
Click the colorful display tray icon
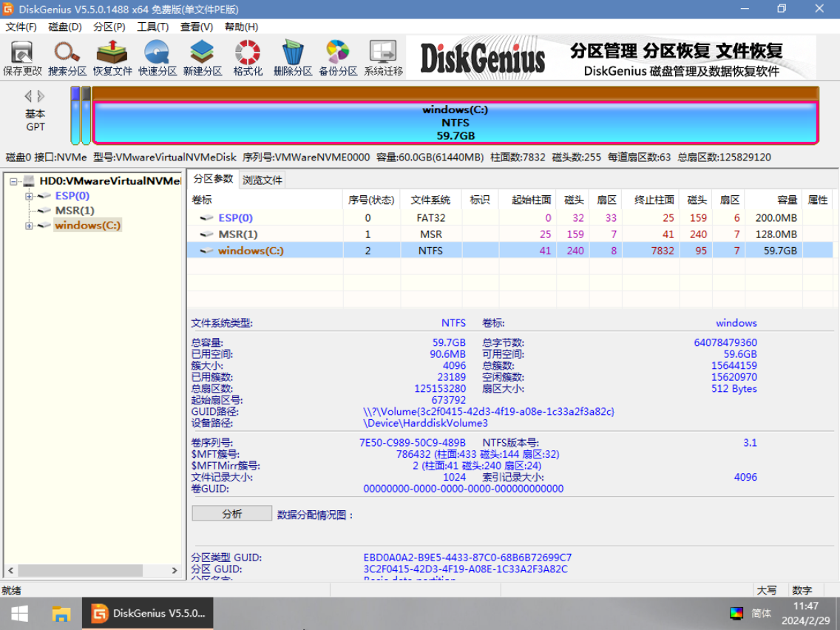736,614
